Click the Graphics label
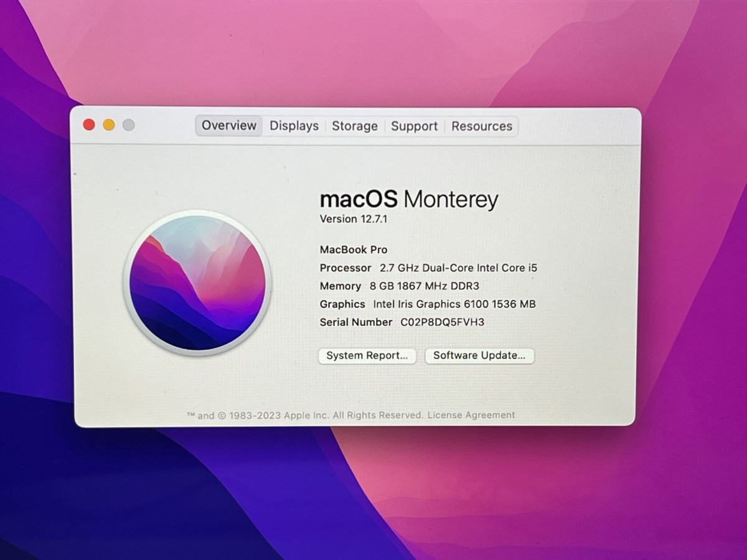Screen dimensions: 747x560 point(342,304)
